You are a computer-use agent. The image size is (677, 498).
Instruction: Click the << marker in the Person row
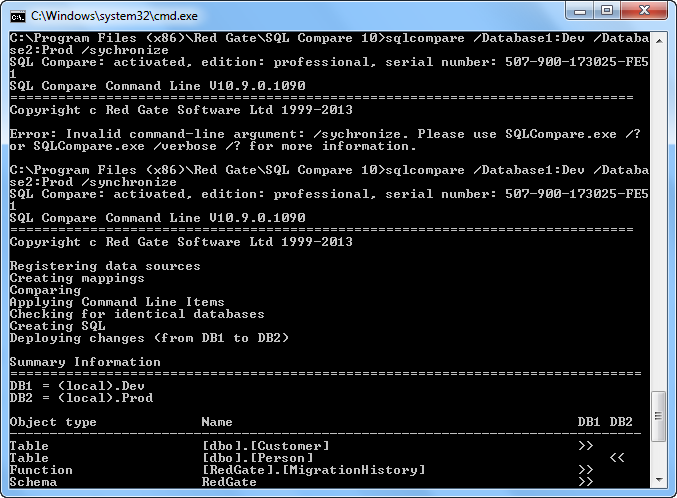point(617,458)
